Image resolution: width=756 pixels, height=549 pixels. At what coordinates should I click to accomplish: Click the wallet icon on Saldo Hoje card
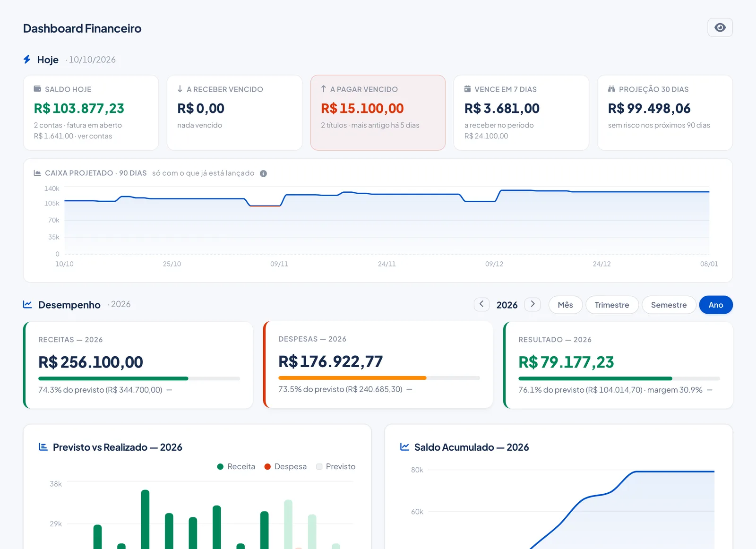click(37, 89)
